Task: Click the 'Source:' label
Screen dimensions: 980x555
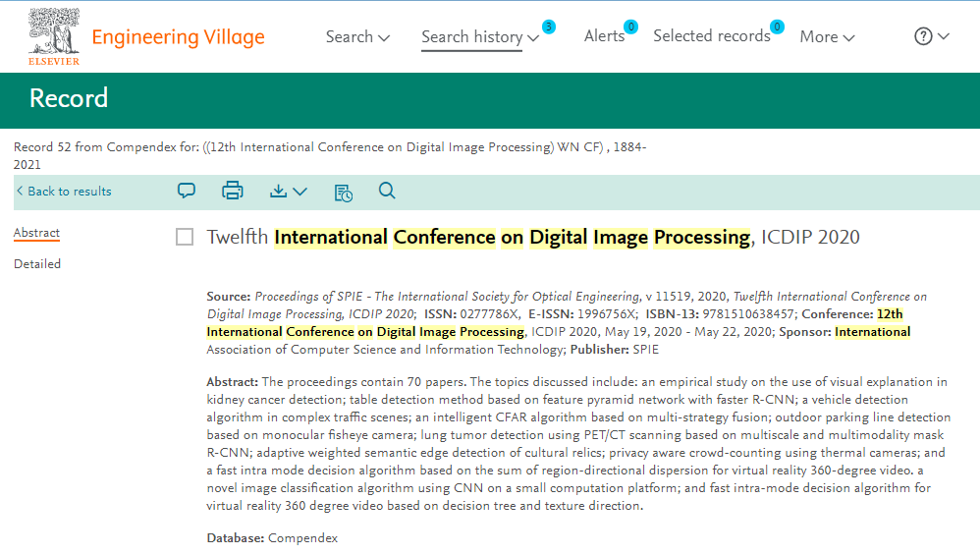Action: pos(229,297)
